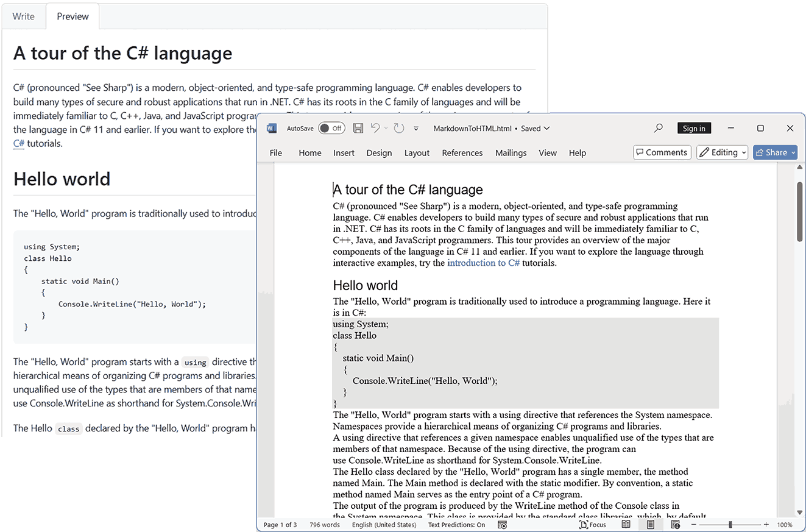Enable Focus mode from status bar

point(592,524)
